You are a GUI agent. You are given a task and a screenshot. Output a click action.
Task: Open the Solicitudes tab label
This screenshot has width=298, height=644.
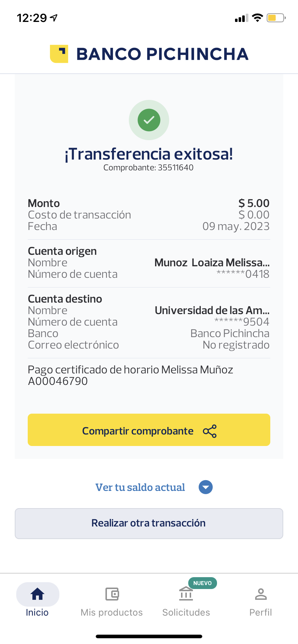tap(186, 612)
